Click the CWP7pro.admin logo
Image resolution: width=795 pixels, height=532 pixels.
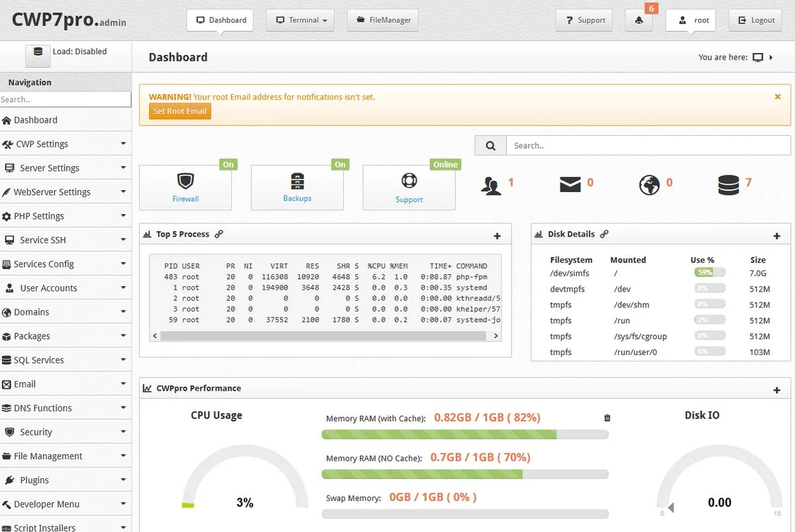coord(69,20)
